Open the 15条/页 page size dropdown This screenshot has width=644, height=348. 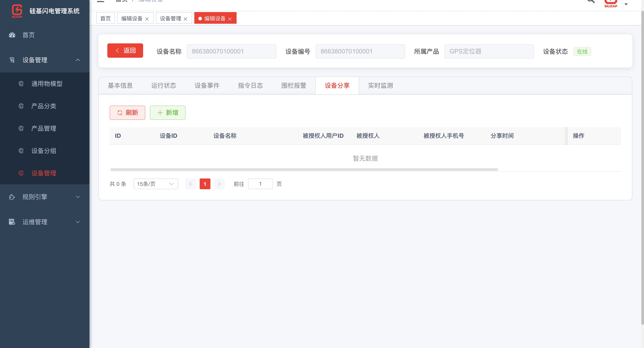click(x=155, y=184)
